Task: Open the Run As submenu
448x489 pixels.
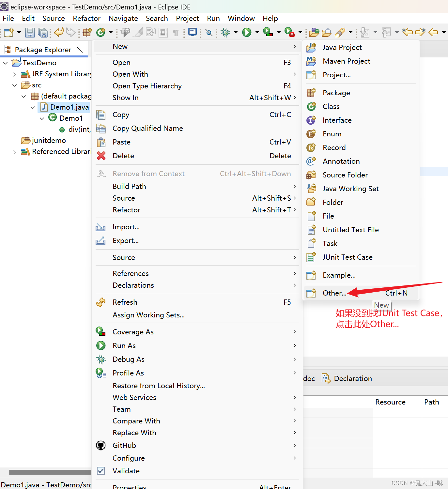Action: coord(197,346)
